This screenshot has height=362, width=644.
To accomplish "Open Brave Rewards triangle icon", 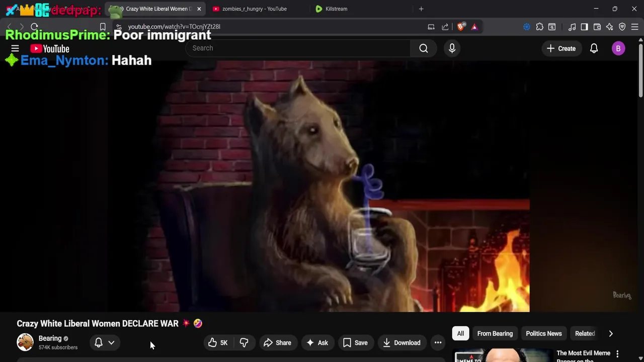I will pyautogui.click(x=474, y=27).
